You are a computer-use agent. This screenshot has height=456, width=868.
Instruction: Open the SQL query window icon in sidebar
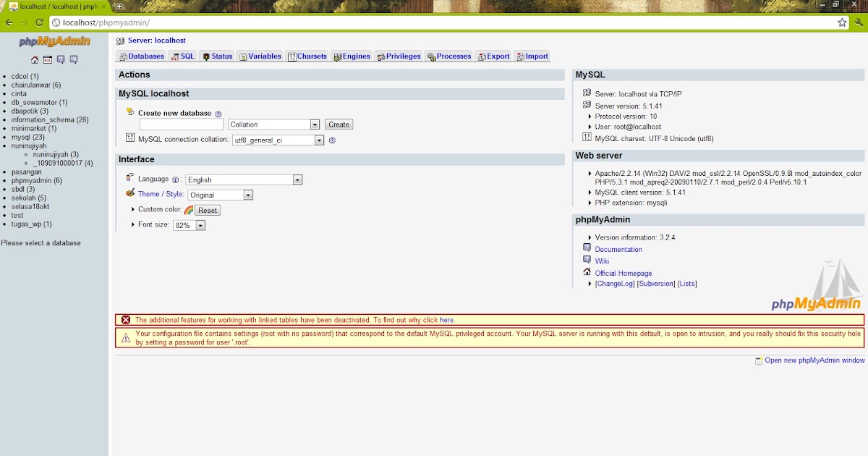pos(48,60)
